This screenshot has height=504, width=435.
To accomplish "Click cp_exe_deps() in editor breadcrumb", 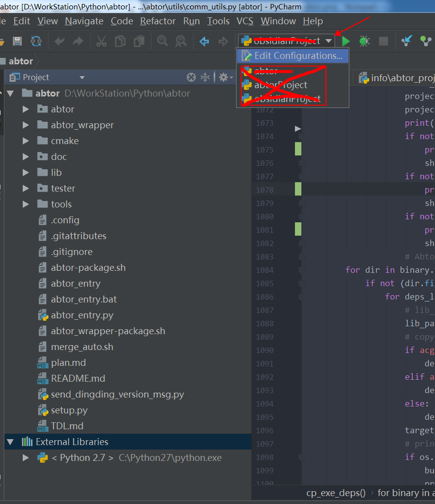I will coord(336,493).
